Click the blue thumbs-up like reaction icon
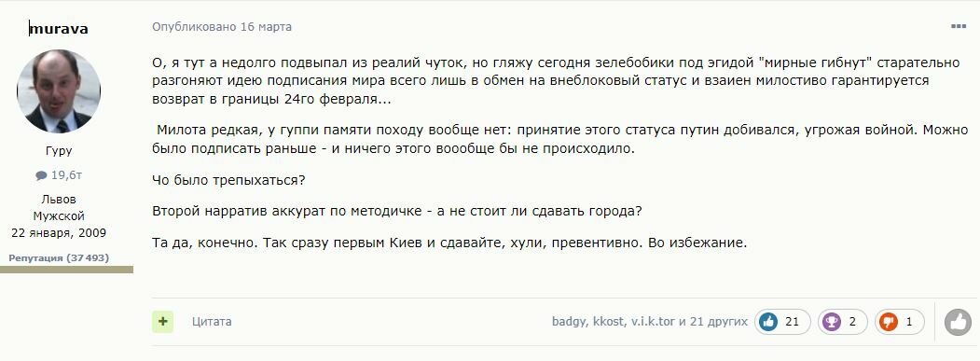 click(x=767, y=322)
